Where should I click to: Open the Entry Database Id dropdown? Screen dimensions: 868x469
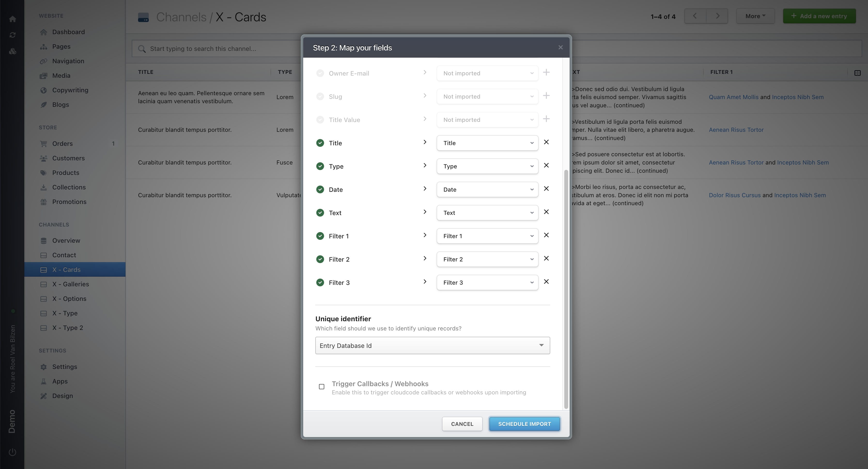pyautogui.click(x=432, y=345)
